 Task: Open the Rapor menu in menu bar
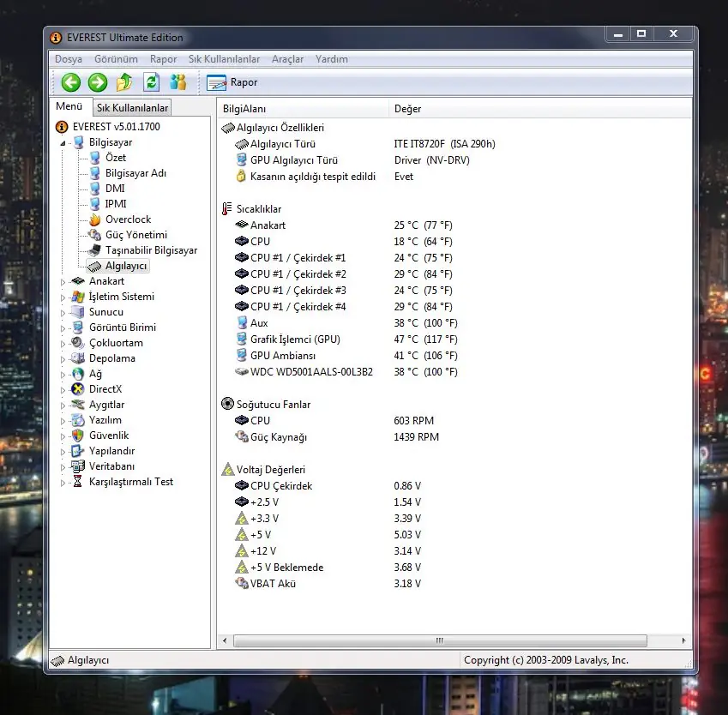163,59
